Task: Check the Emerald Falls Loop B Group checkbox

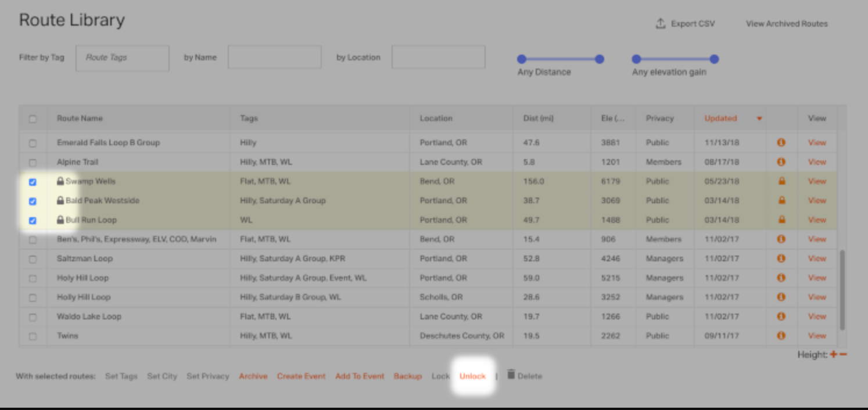Action: pyautogui.click(x=33, y=143)
